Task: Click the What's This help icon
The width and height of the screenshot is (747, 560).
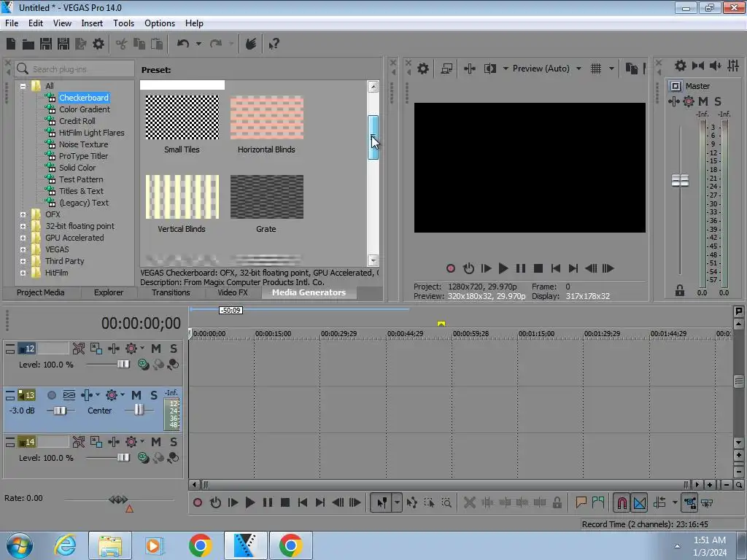Action: tap(274, 44)
